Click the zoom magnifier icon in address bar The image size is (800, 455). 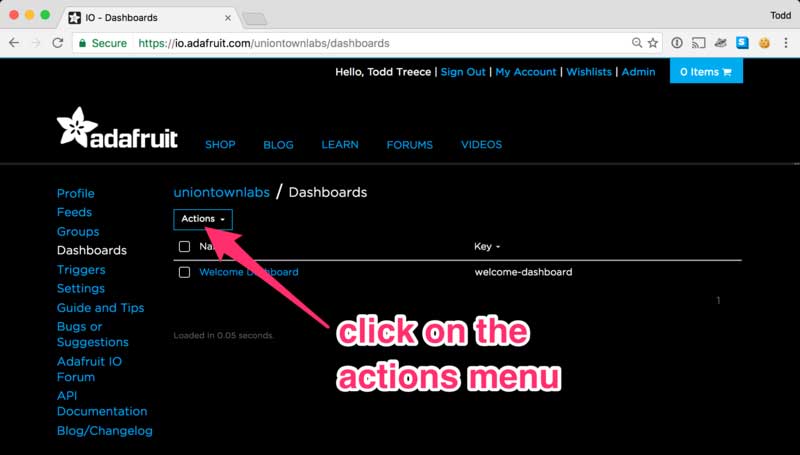point(637,43)
